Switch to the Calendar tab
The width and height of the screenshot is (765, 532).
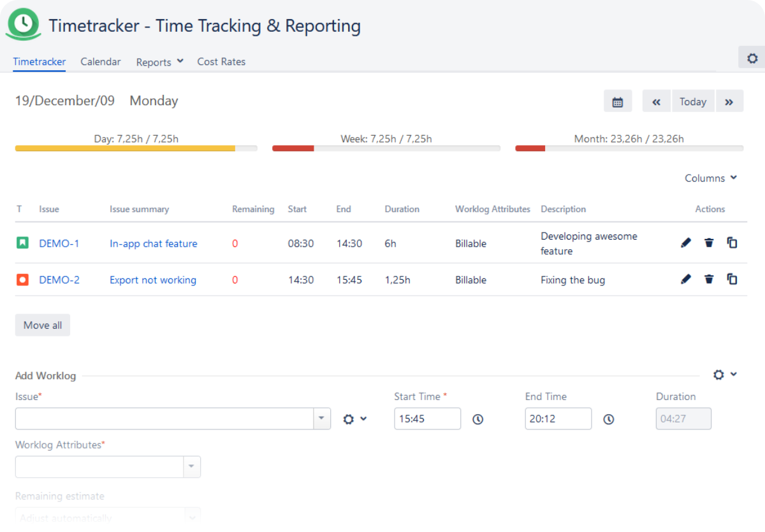[101, 62]
